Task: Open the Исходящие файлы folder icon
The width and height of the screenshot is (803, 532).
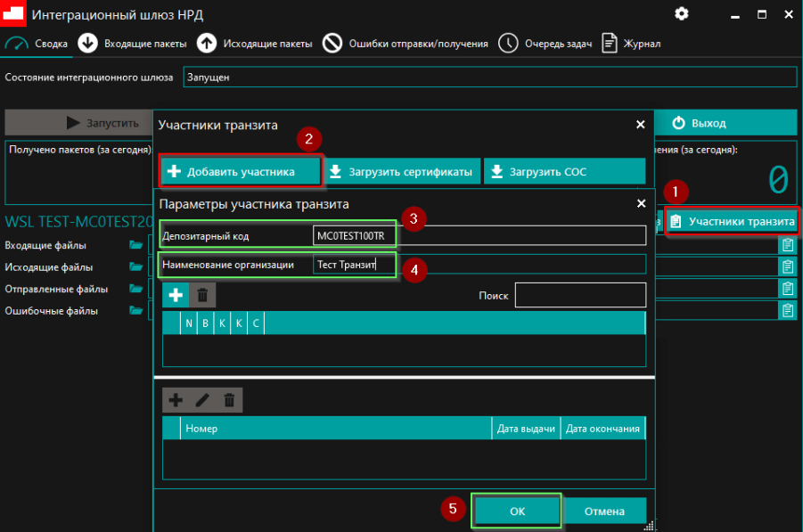Action: 135,267
